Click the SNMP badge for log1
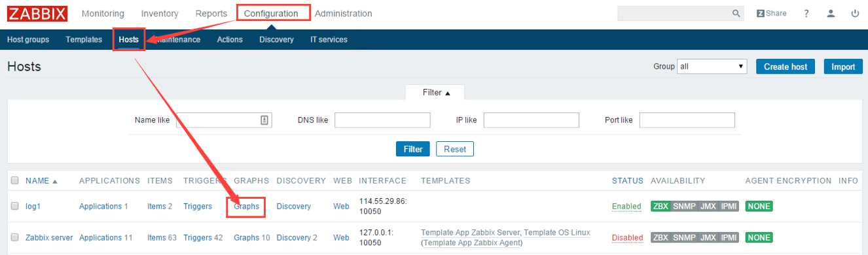 (x=684, y=206)
